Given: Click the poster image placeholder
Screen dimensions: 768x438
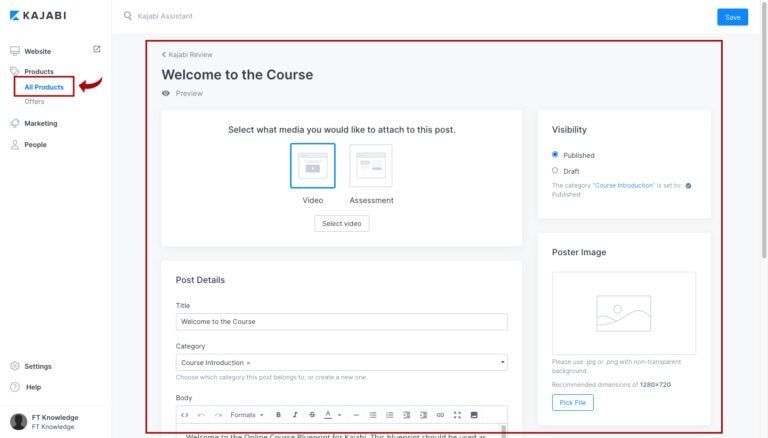Looking at the screenshot, I should tap(623, 313).
